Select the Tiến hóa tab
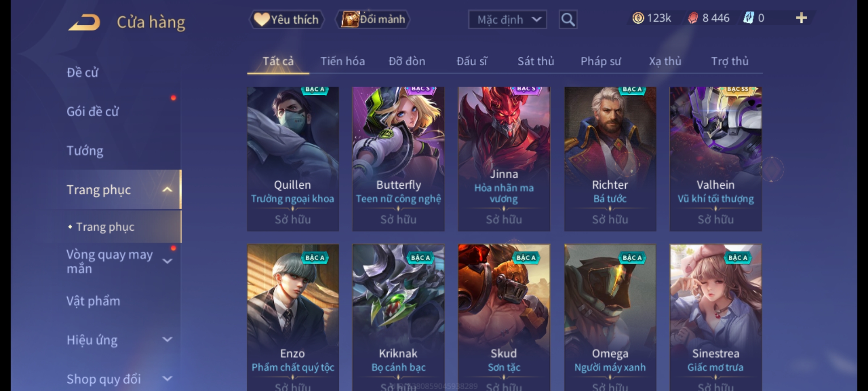Image resolution: width=868 pixels, height=391 pixels. click(x=342, y=61)
